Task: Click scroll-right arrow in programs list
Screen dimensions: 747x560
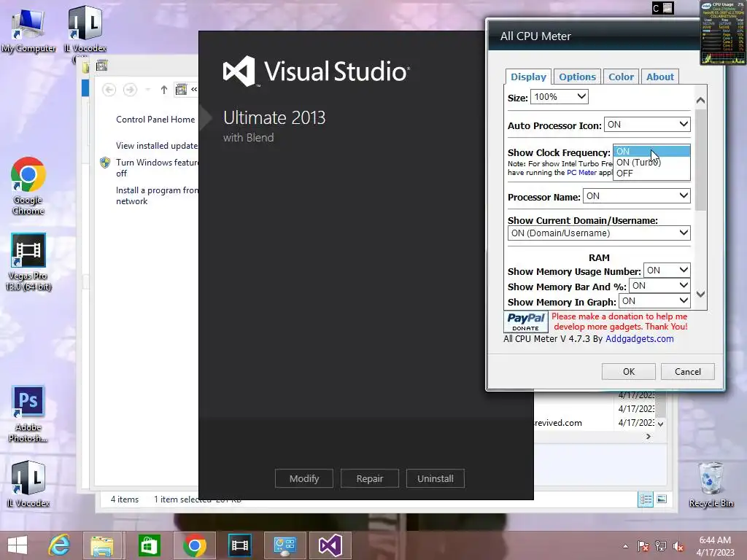Action: (648, 436)
